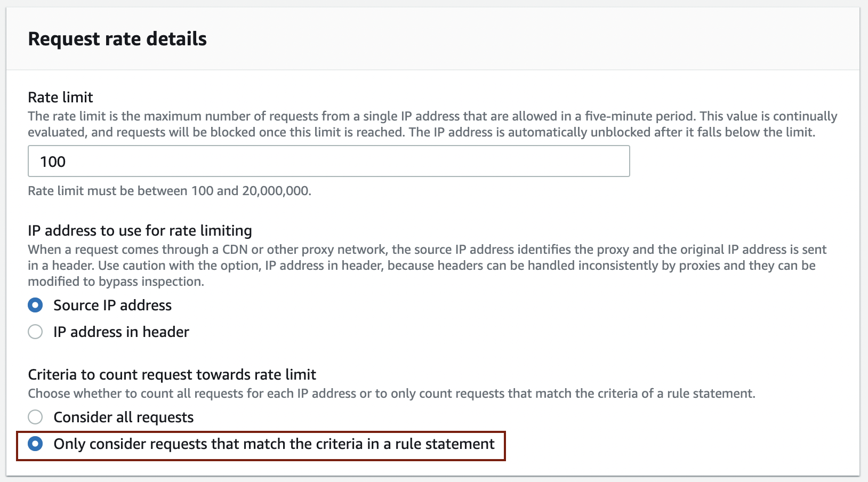
Task: Click the "IP address in header" label text
Action: tap(121, 332)
